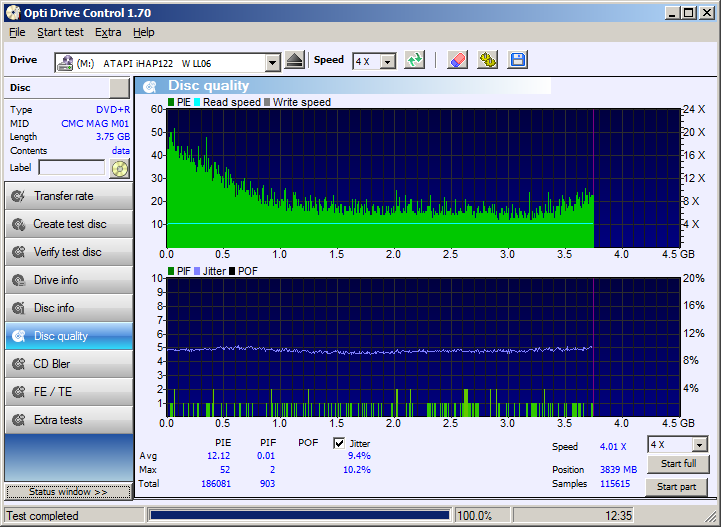Click the purple Jitter legend swatch

point(197,271)
